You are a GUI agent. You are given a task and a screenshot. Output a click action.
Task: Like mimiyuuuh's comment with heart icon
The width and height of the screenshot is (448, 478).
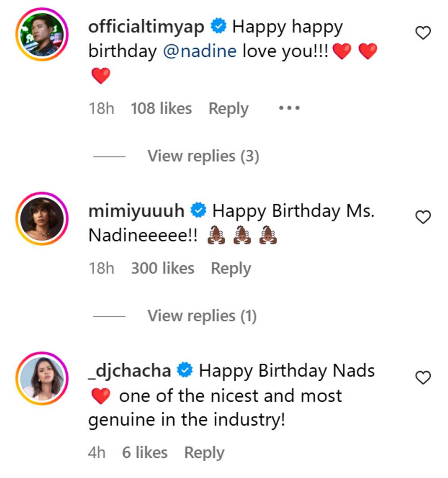(x=423, y=217)
